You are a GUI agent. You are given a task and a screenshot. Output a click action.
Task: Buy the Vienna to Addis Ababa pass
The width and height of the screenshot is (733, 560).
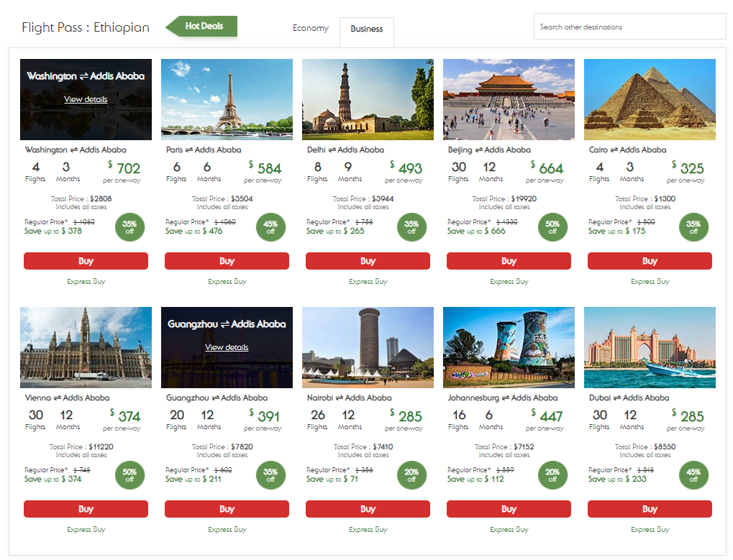[x=86, y=509]
